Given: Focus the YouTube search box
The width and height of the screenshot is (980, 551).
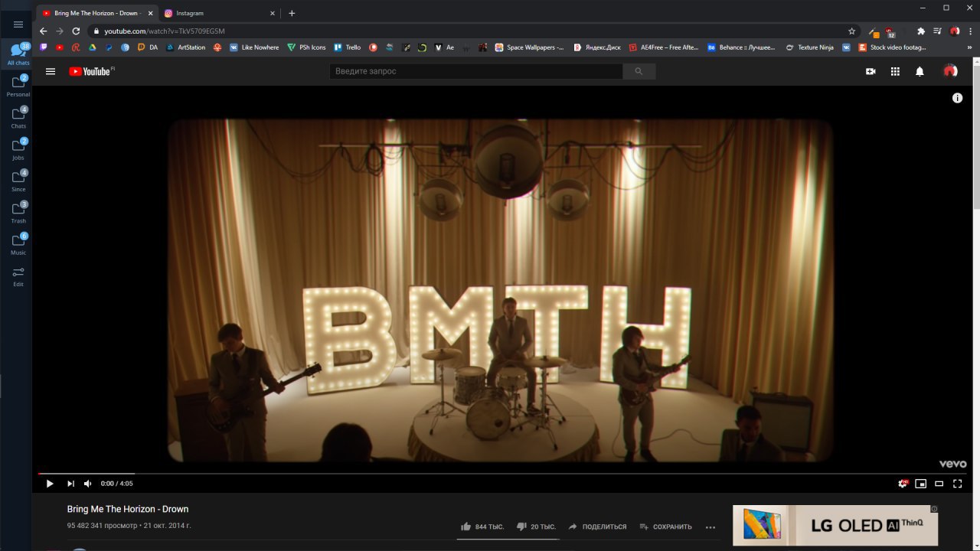Looking at the screenshot, I should (475, 71).
